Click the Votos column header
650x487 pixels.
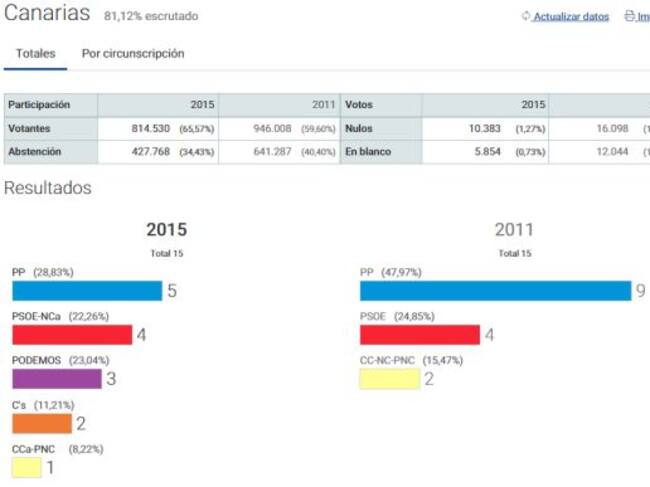[359, 105]
